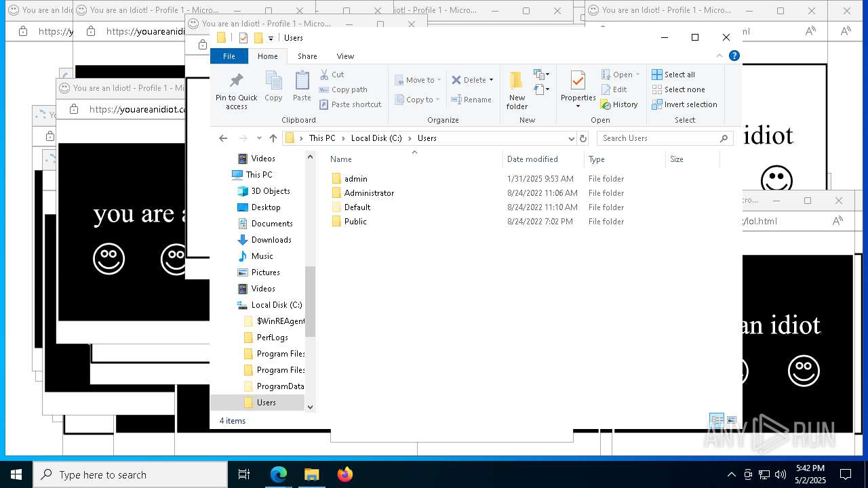Click Select all

pyautogui.click(x=673, y=75)
